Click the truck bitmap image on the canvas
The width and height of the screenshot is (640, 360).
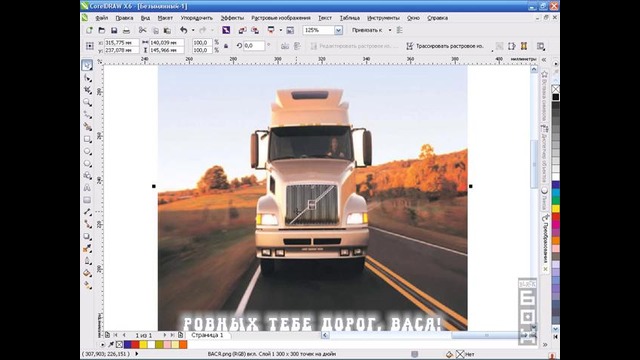click(312, 198)
